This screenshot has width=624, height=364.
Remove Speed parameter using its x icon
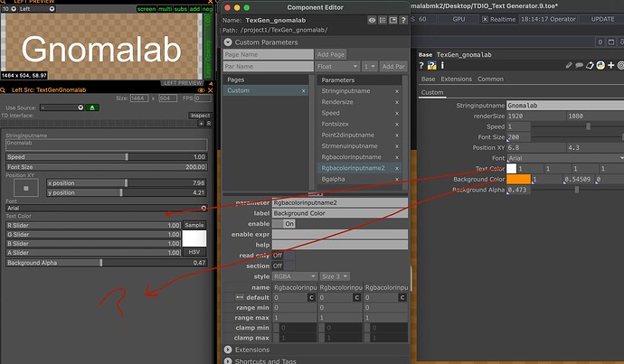tap(396, 114)
